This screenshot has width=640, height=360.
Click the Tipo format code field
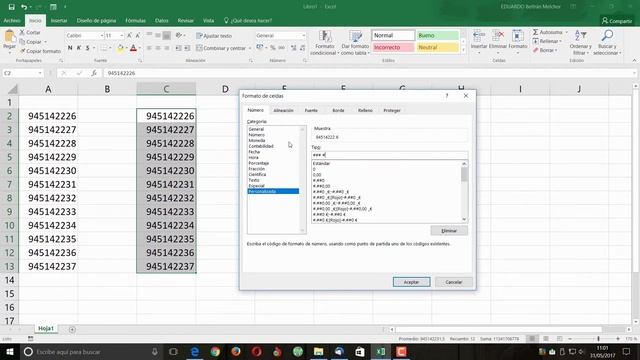(x=389, y=155)
